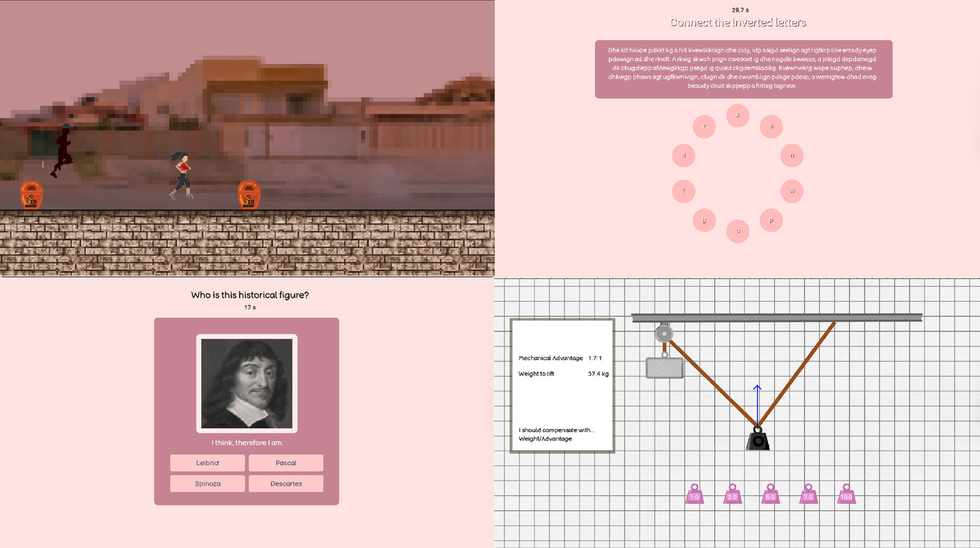Pick the Spinoza answer option
This screenshot has width=980, height=548.
coord(207,484)
